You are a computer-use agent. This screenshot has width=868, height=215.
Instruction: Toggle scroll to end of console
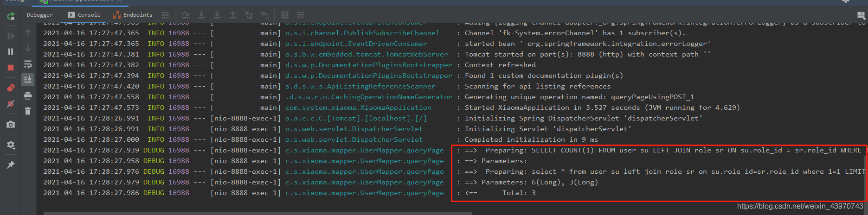(x=28, y=80)
